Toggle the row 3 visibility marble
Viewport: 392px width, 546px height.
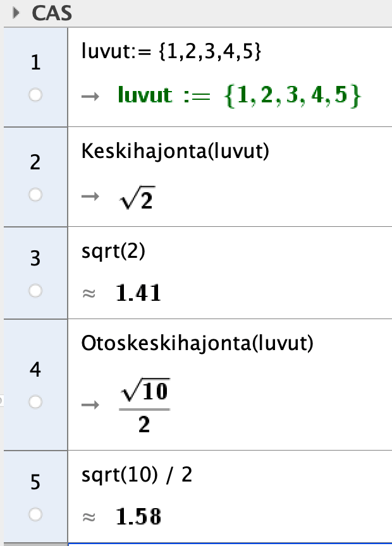click(x=35, y=291)
